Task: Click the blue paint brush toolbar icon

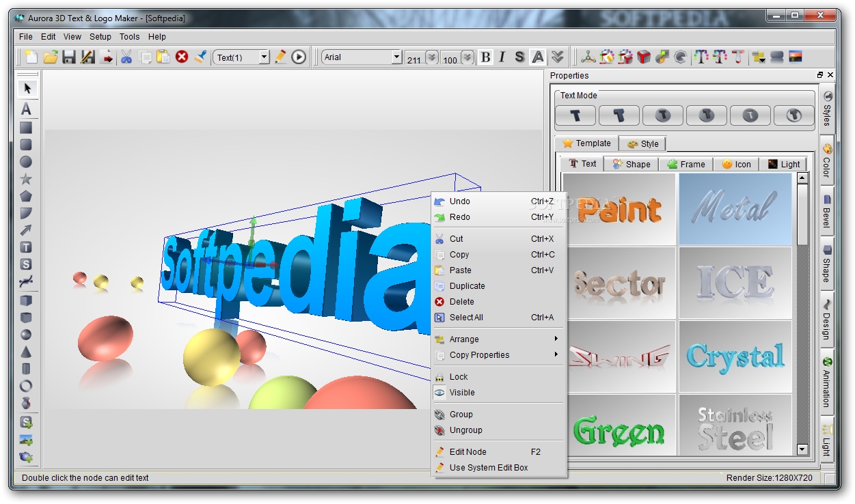Action: (x=200, y=57)
